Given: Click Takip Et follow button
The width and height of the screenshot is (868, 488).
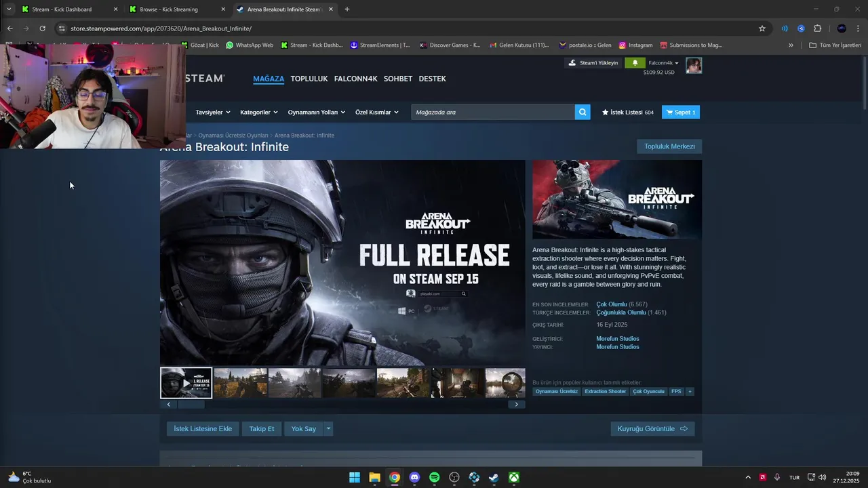Looking at the screenshot, I should click(262, 428).
